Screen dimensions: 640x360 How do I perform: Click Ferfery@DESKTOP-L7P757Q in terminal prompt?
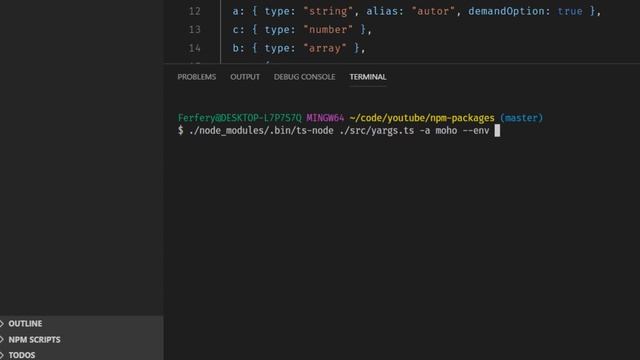tap(240, 118)
